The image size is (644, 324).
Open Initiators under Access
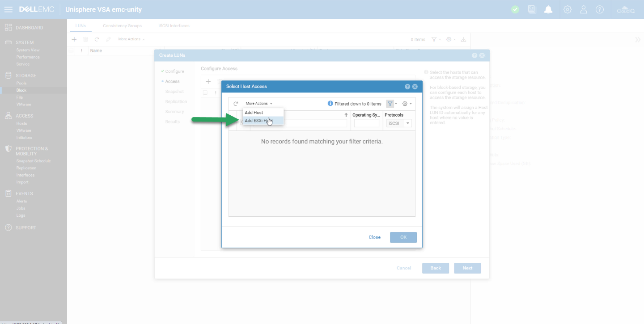[24, 138]
